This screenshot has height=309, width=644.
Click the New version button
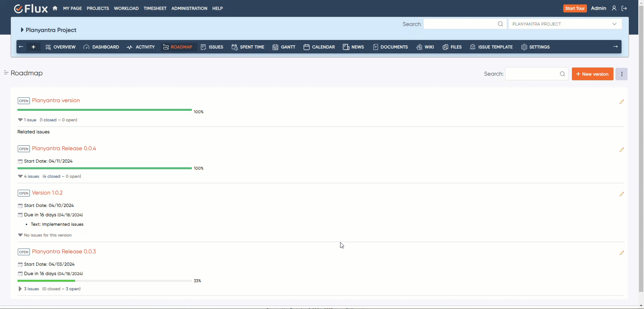click(592, 74)
